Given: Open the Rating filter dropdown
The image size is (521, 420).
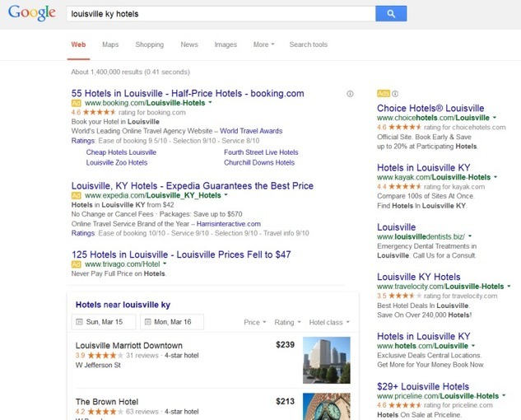Looking at the screenshot, I should [287, 322].
